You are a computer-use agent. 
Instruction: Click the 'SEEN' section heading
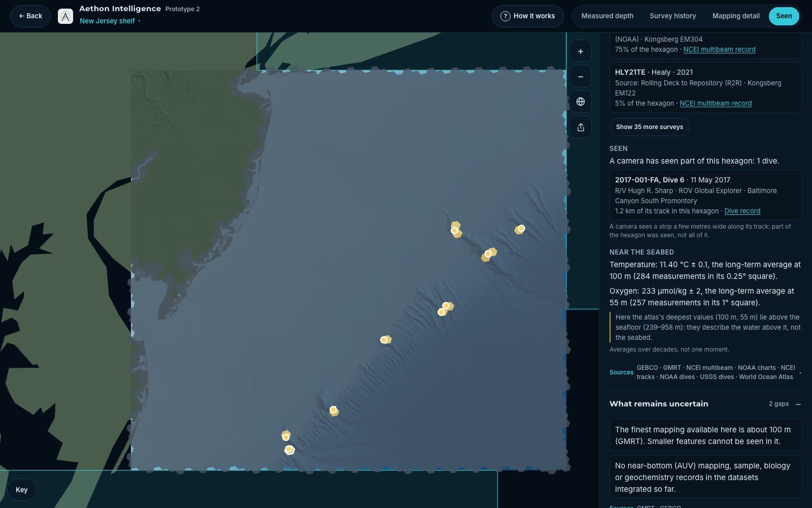coord(618,148)
